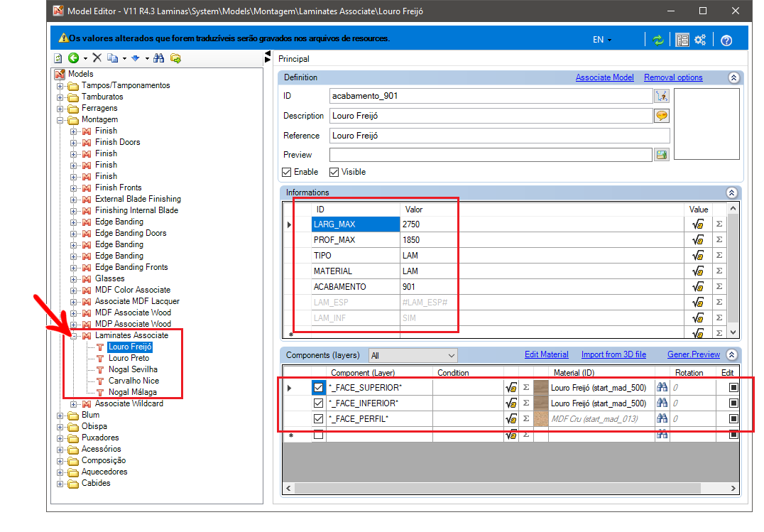Click the Gener.Preview link
The height and width of the screenshot is (532, 764).
(x=693, y=354)
